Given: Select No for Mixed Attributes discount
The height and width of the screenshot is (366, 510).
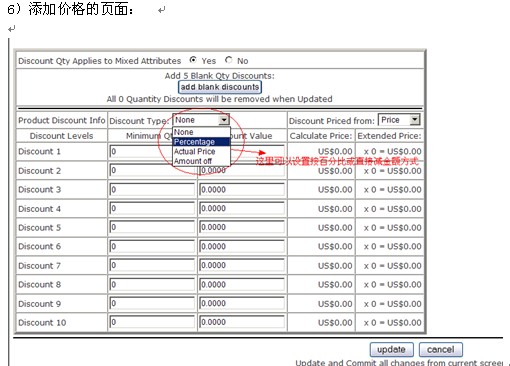Looking at the screenshot, I should (x=228, y=60).
